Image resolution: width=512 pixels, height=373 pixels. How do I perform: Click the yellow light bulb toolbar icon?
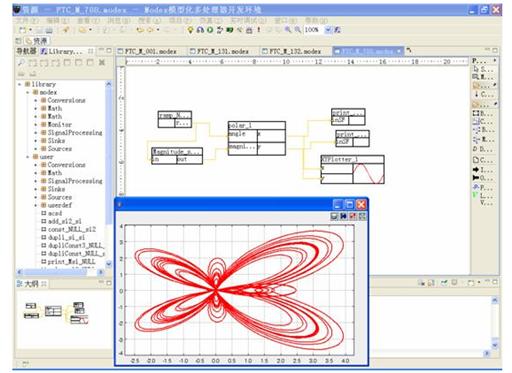click(x=190, y=30)
